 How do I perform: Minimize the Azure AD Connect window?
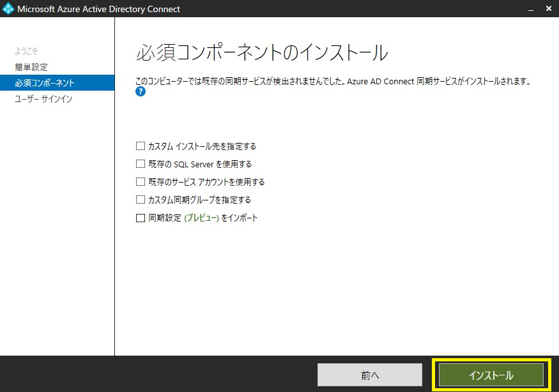[x=531, y=9]
